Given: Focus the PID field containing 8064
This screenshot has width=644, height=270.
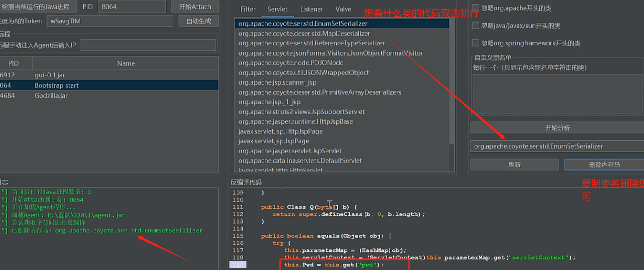Looking at the screenshot, I should 132,7.
